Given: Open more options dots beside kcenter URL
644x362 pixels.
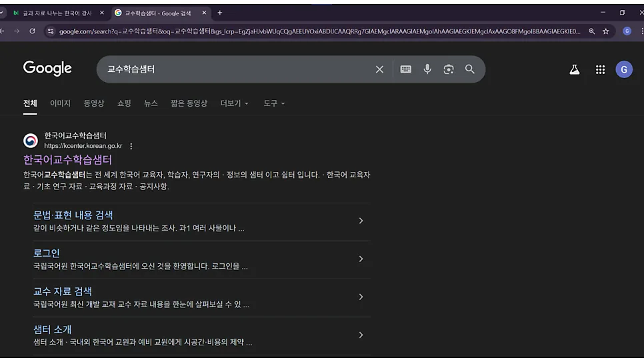Looking at the screenshot, I should (131, 146).
